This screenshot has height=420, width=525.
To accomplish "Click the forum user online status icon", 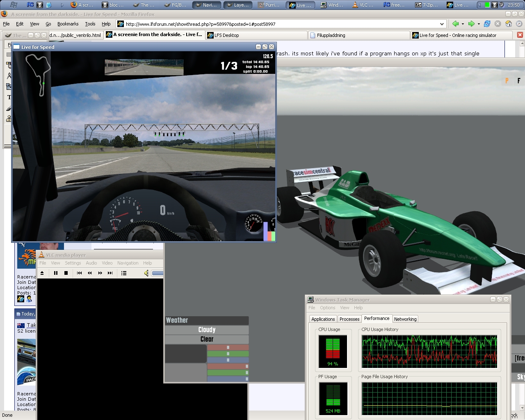I will pos(29,299).
